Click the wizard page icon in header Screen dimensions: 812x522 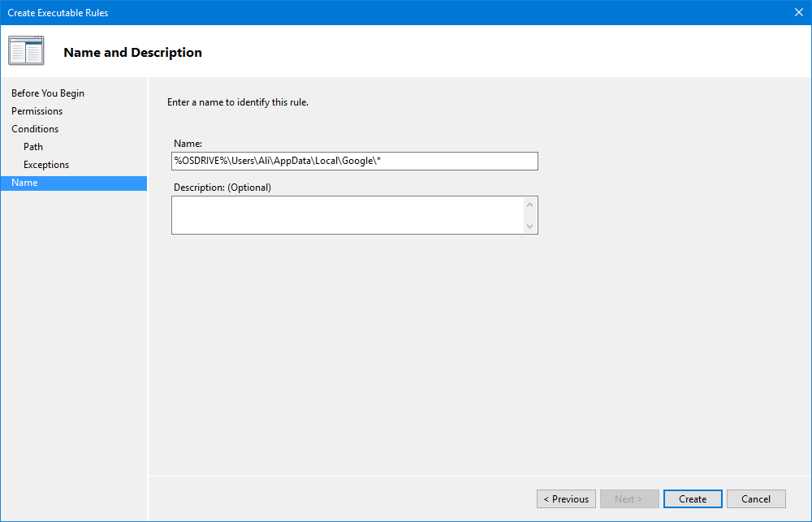coord(26,51)
